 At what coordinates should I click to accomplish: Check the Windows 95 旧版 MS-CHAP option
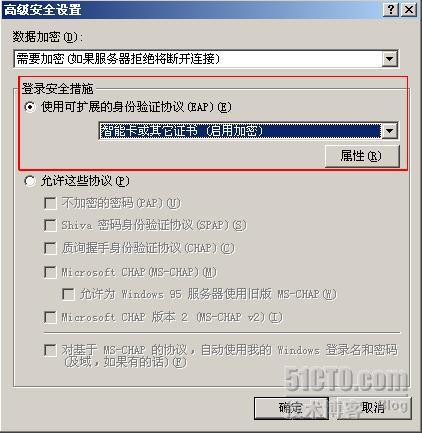(68, 294)
